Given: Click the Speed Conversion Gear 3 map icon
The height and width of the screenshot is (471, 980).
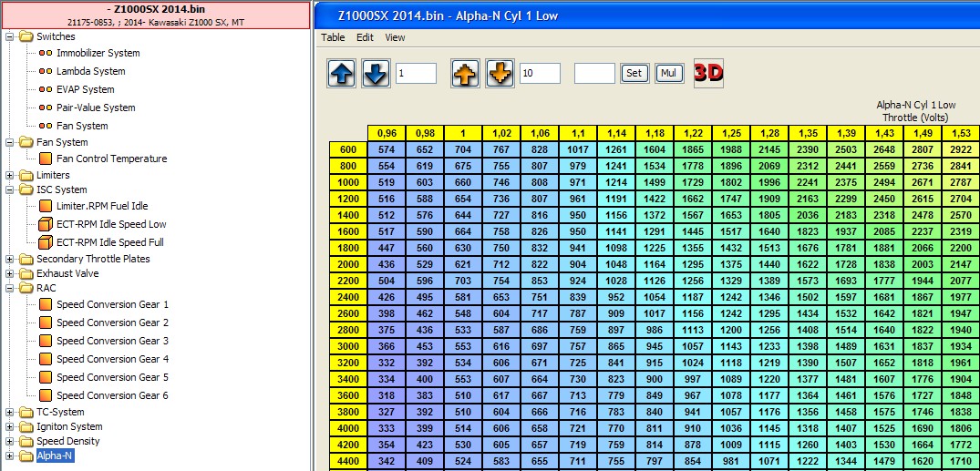Looking at the screenshot, I should coord(46,341).
